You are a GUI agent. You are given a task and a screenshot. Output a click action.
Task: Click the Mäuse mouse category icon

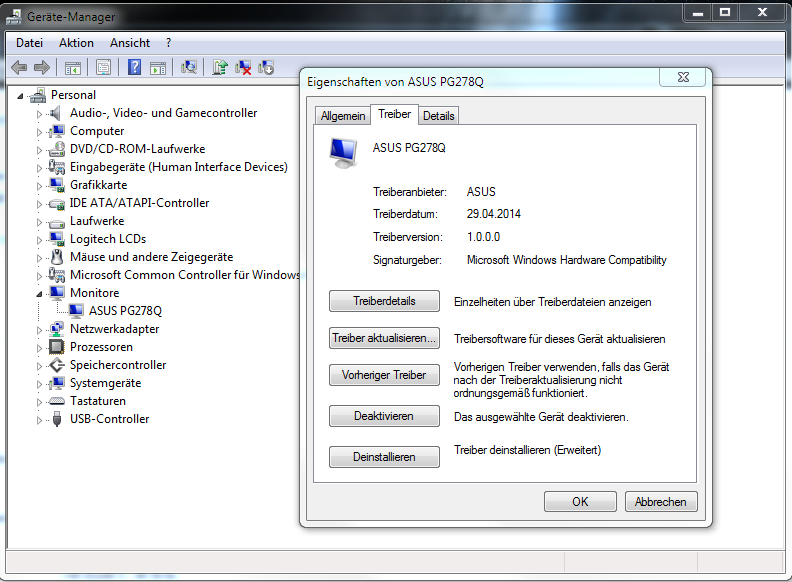click(57, 257)
